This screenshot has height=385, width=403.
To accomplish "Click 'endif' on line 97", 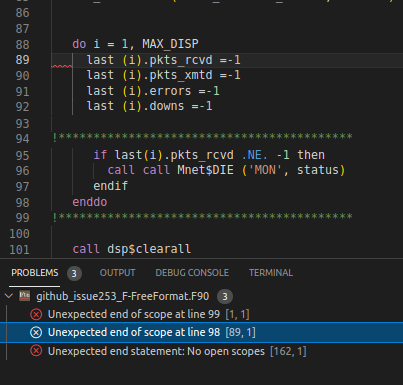I will point(110,186).
